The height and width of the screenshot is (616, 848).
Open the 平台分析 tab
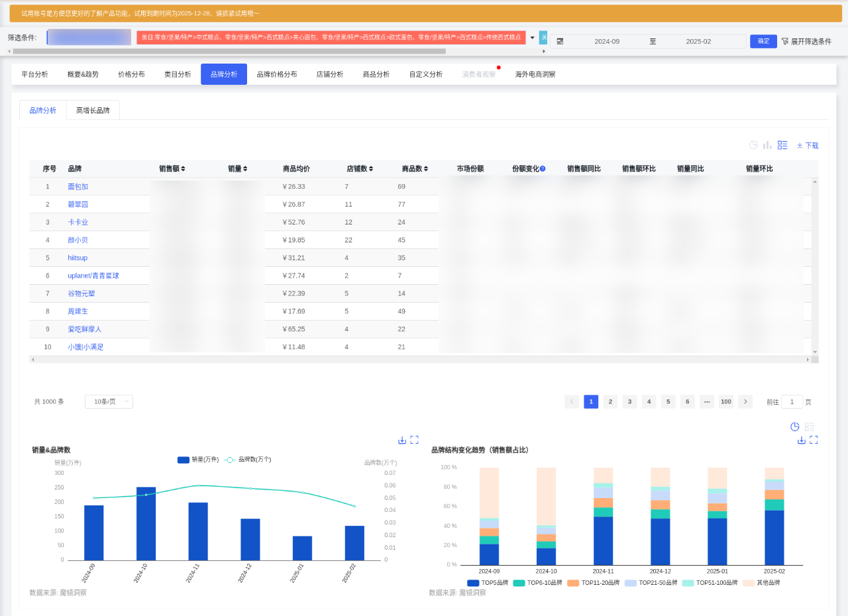(34, 74)
